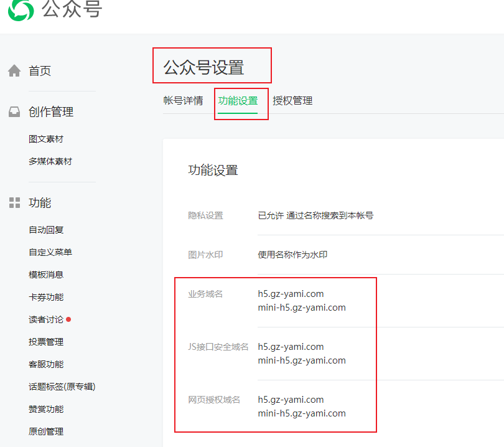This screenshot has width=504, height=447.
Task: Switch to the 功能设置 tab
Action: (238, 101)
